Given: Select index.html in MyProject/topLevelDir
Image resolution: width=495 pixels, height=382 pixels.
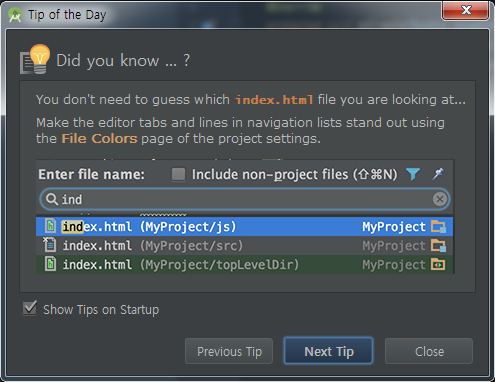Looking at the screenshot, I should [x=244, y=265].
